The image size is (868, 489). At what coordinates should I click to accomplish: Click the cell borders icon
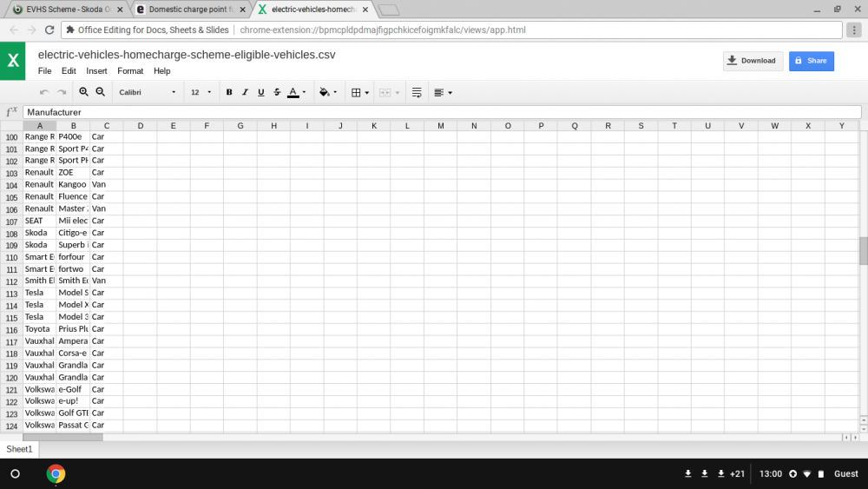[x=356, y=92]
